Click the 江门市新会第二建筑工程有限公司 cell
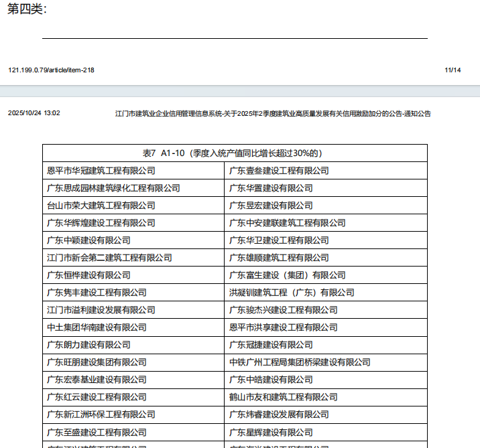The height and width of the screenshot is (448, 480). point(109,258)
